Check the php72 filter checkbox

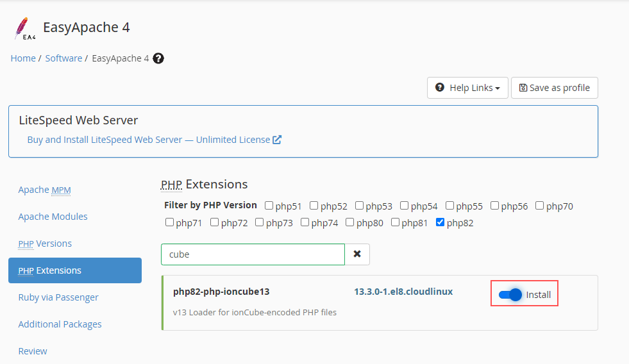point(214,222)
